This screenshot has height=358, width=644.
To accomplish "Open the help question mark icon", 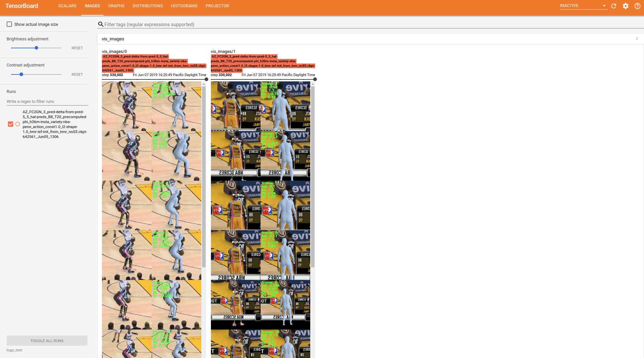I will [637, 6].
